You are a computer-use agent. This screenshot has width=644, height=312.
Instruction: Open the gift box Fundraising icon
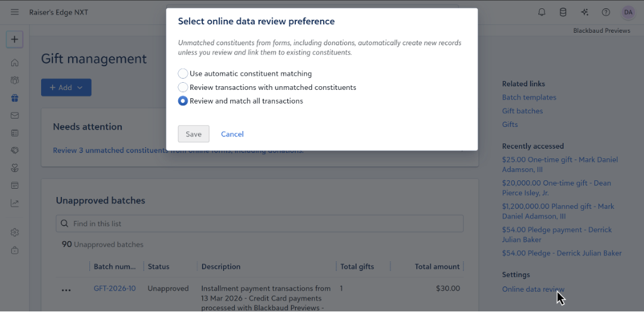coord(15,98)
